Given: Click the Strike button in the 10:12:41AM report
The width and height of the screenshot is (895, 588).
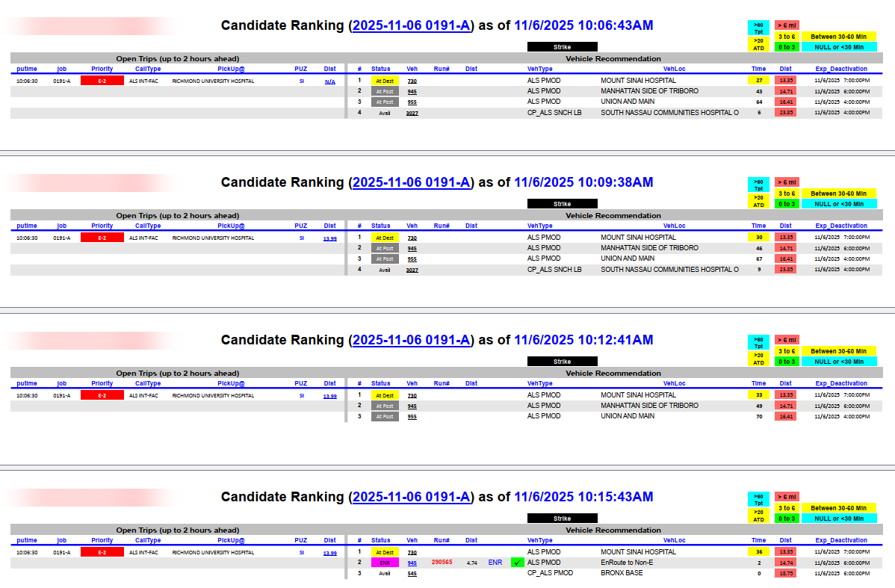Looking at the screenshot, I should [x=563, y=362].
